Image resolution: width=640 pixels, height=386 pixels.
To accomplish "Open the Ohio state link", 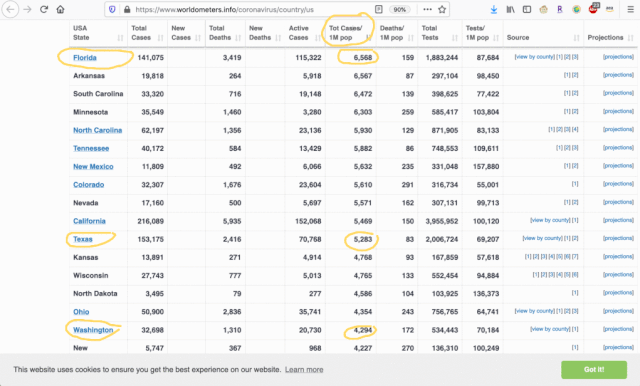I will [81, 312].
